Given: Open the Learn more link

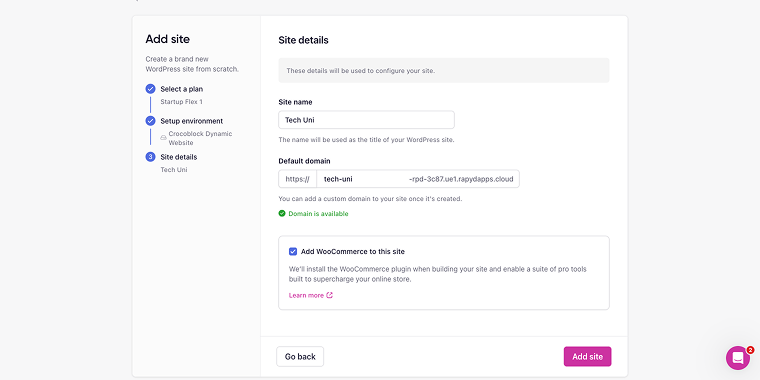Looking at the screenshot, I should point(306,295).
